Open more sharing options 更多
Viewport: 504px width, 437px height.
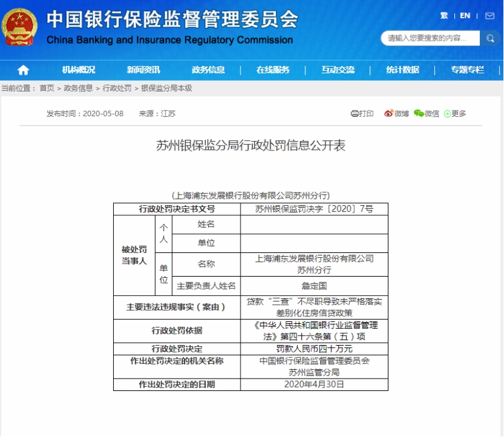coord(455,114)
